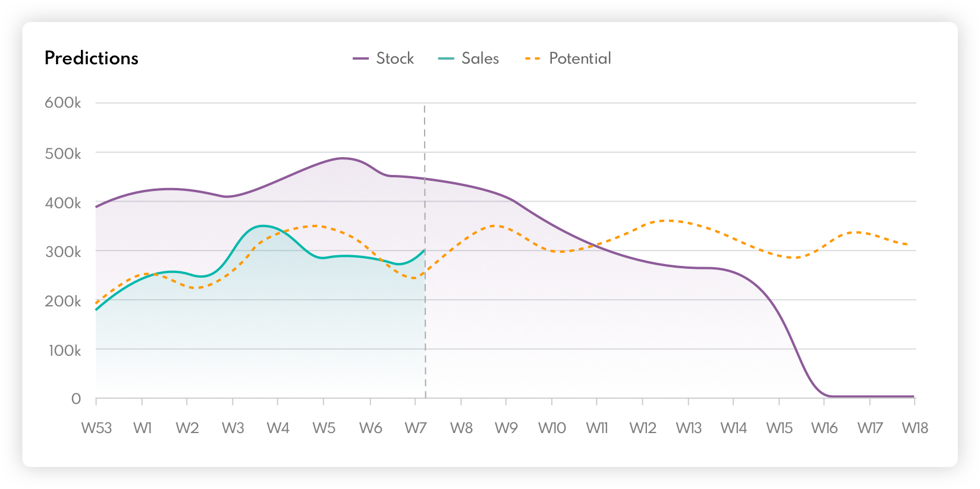Click the Predictions chart title
The width and height of the screenshot is (980, 489).
pos(92,58)
